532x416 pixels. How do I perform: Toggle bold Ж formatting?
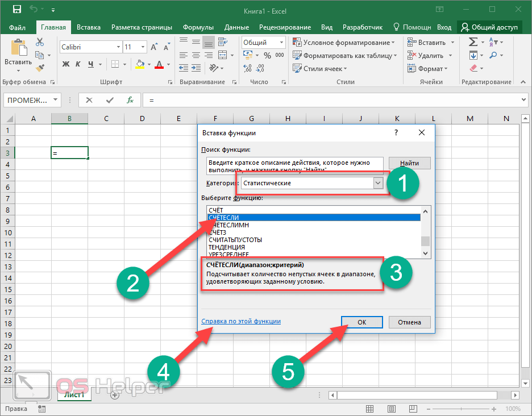click(65, 64)
